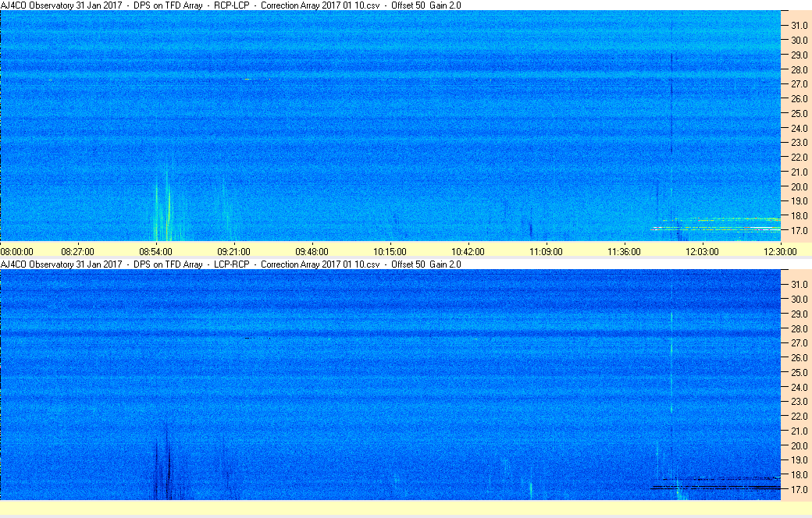Click "AJ4CO Observatory" in the upper plot title
Viewport: 812px width, 518px height.
pyautogui.click(x=37, y=5)
